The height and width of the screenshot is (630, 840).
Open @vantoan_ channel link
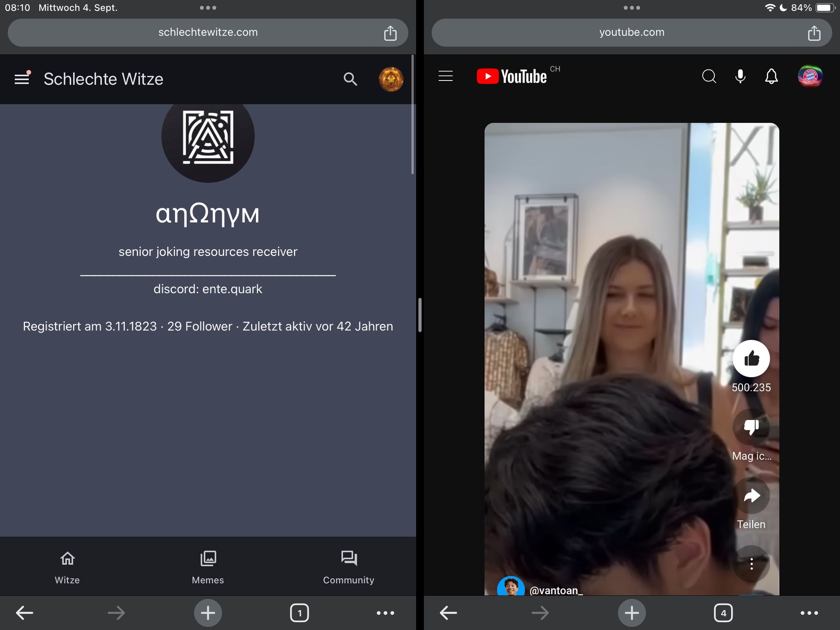click(x=556, y=590)
